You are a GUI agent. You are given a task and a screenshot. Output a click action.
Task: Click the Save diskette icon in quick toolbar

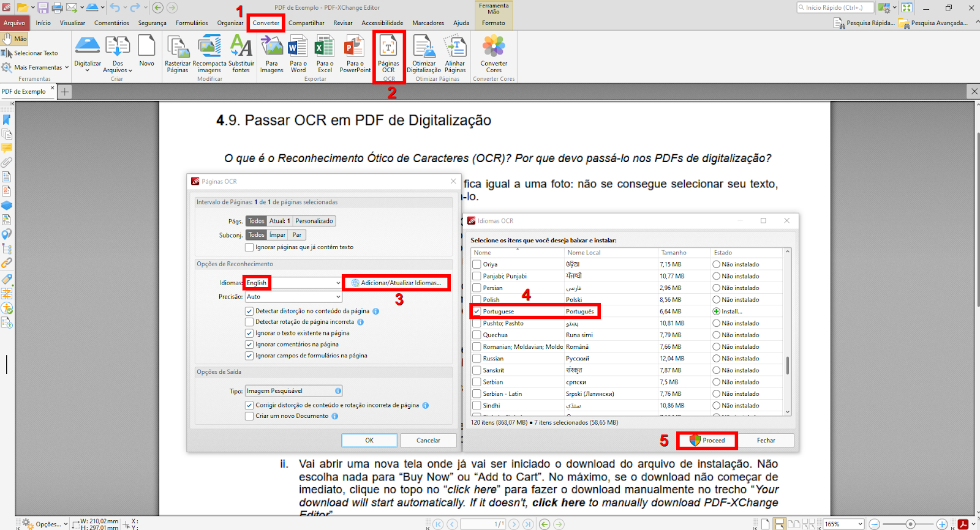[43, 7]
